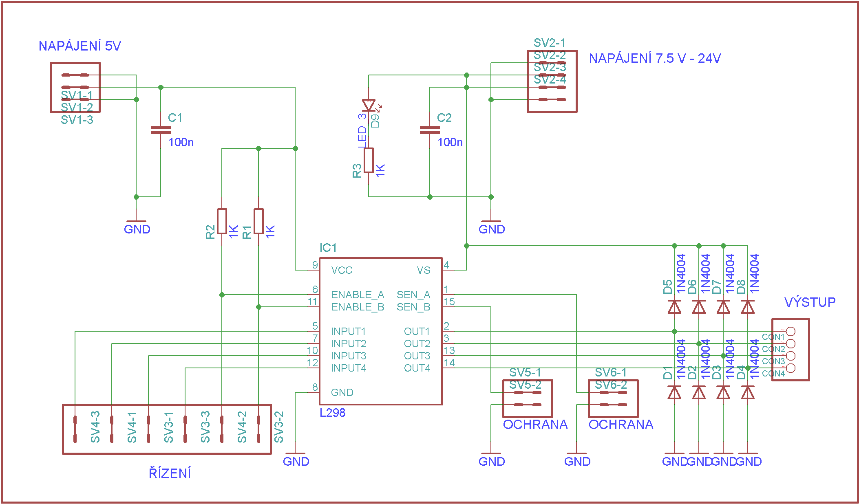Click the D5 diode symbol
This screenshot has width=859, height=504.
click(x=674, y=307)
